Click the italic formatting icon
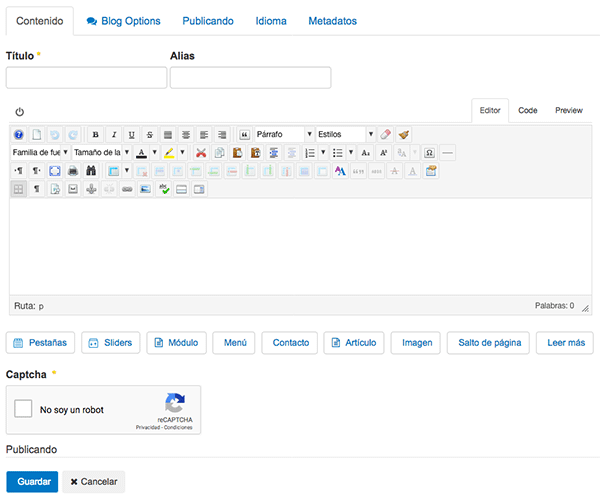 click(x=113, y=134)
